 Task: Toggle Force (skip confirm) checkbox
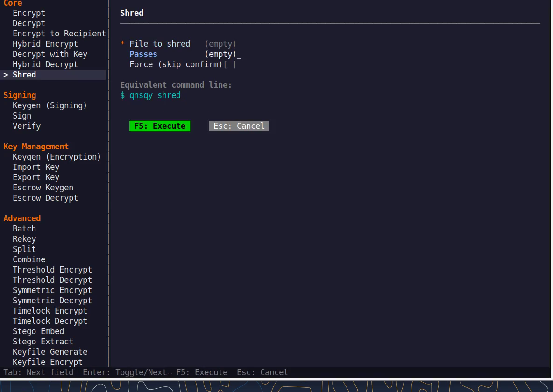[x=230, y=64]
